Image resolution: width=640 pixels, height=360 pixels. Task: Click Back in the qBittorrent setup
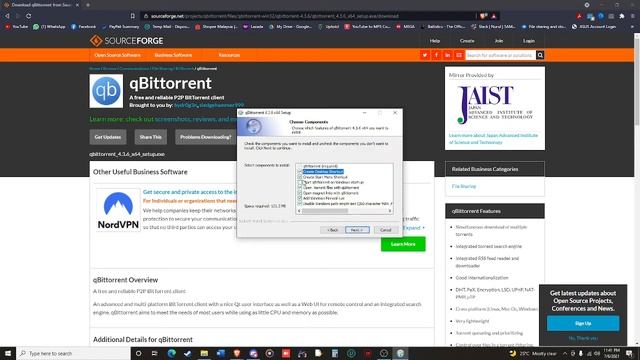pyautogui.click(x=332, y=230)
